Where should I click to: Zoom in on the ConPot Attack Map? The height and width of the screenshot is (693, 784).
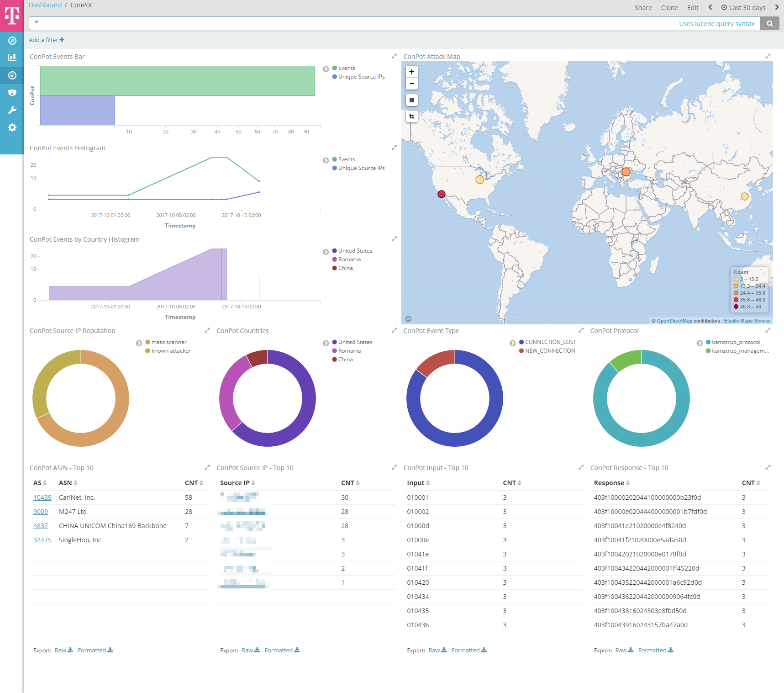[412, 72]
